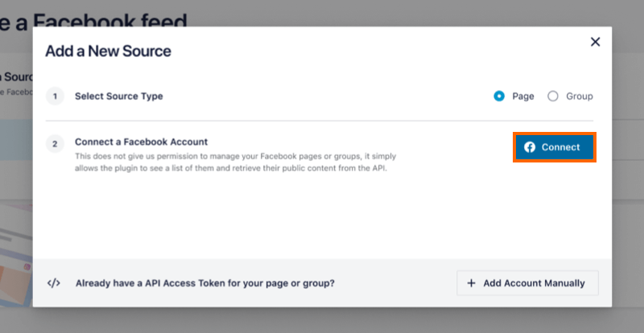
Task: Click the Connect a Facebook Account heading
Action: [x=141, y=142]
